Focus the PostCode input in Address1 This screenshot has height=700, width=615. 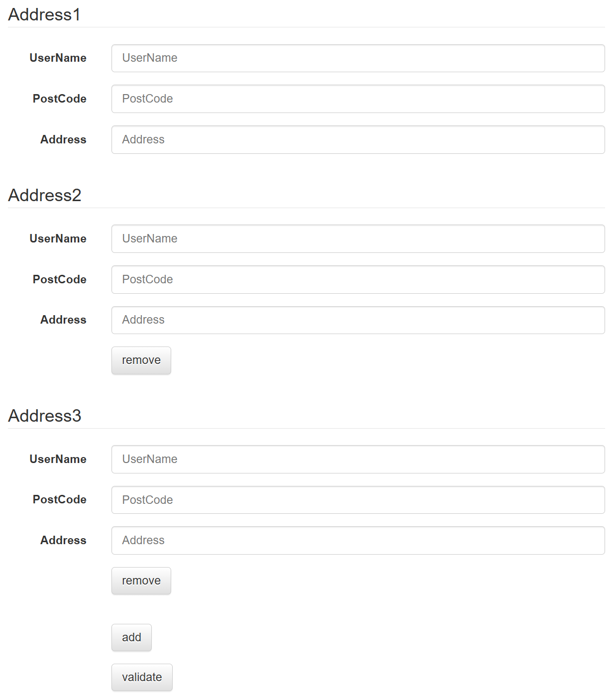tap(358, 99)
